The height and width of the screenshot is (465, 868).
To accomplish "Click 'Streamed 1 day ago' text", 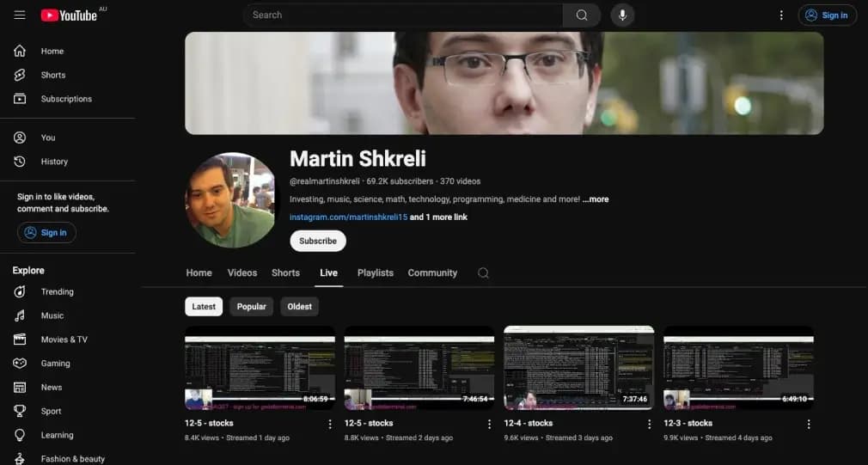I will click(258, 437).
